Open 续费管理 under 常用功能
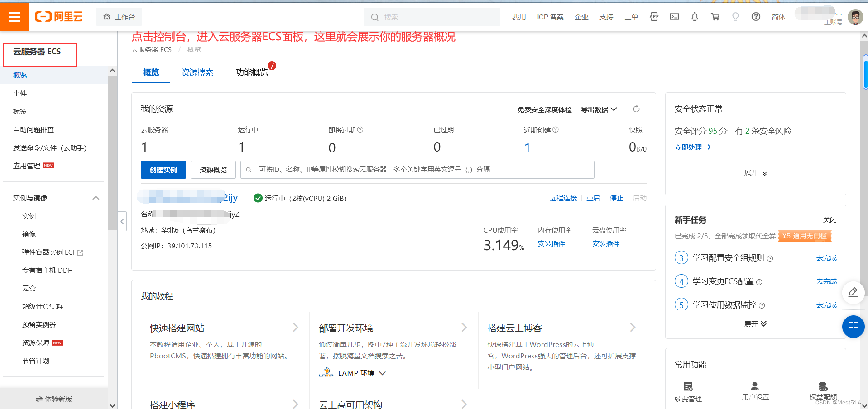This screenshot has width=868, height=409. [688, 391]
